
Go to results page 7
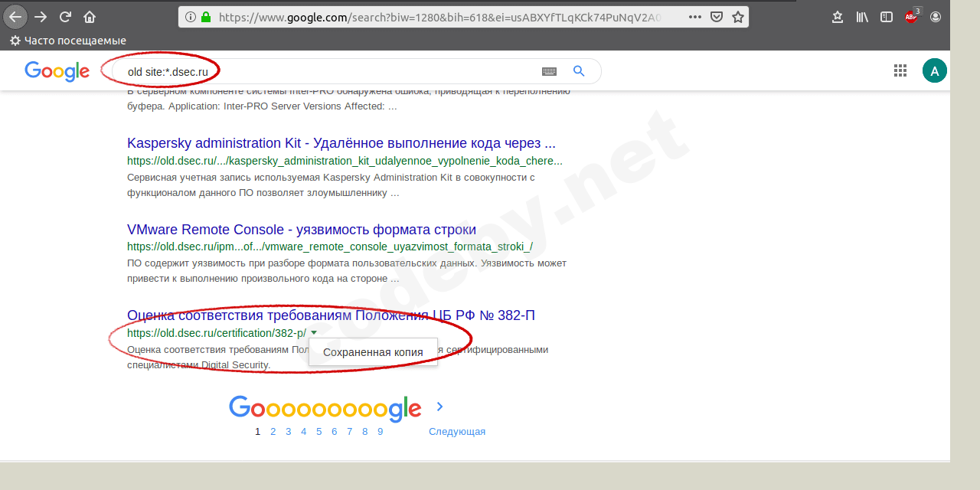[350, 432]
